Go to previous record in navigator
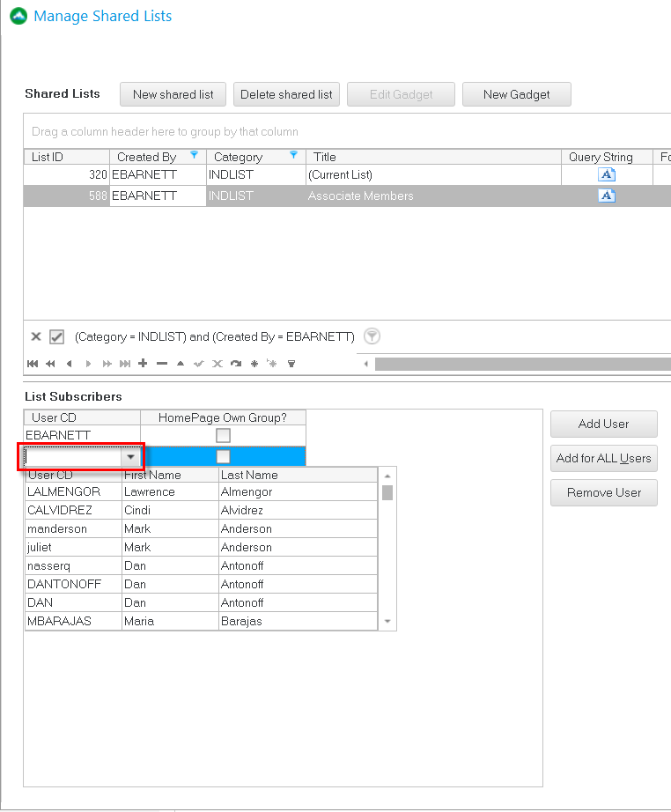Image resolution: width=671 pixels, height=812 pixels. 69,364
